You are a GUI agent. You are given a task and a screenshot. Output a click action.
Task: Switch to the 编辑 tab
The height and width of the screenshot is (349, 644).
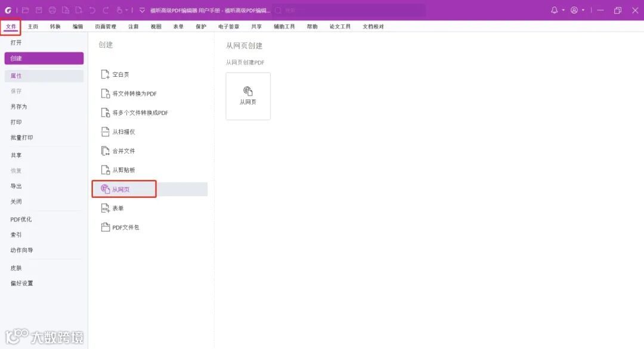[78, 27]
